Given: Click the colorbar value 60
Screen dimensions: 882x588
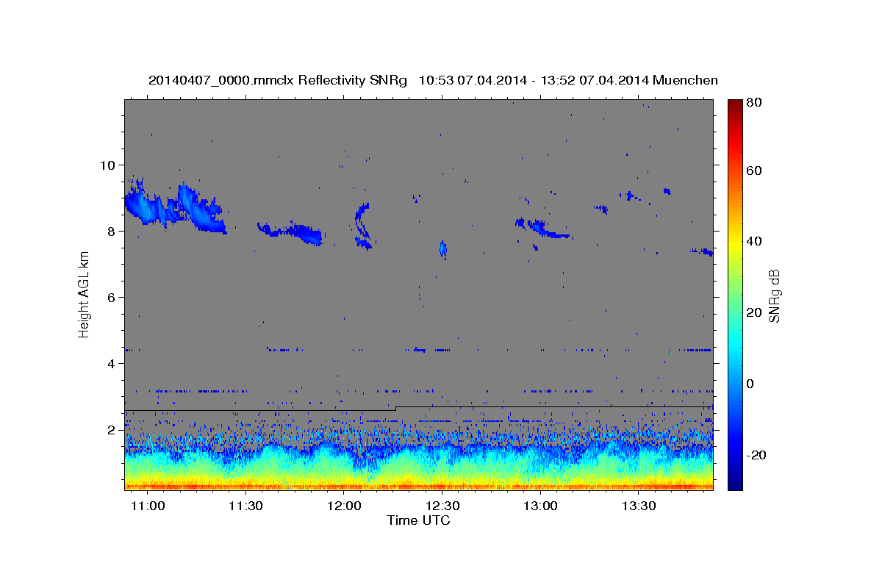Looking at the screenshot, I should click(x=753, y=171).
